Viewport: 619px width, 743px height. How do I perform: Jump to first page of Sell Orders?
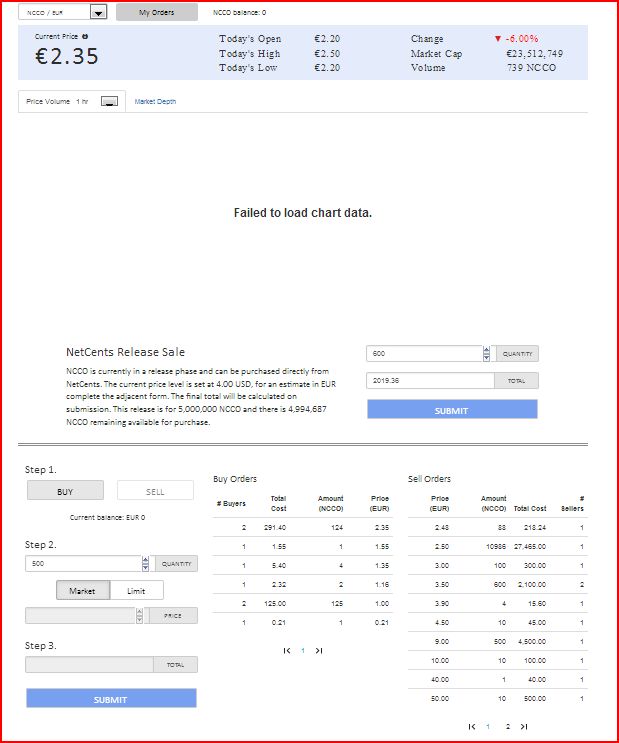(x=471, y=727)
